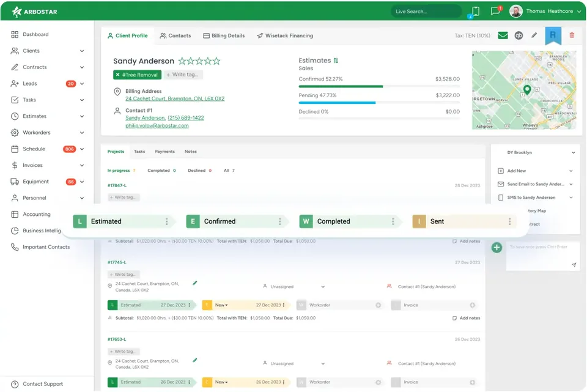Click the red trash delete icon
The height and width of the screenshot is (392, 587).
pos(572,35)
